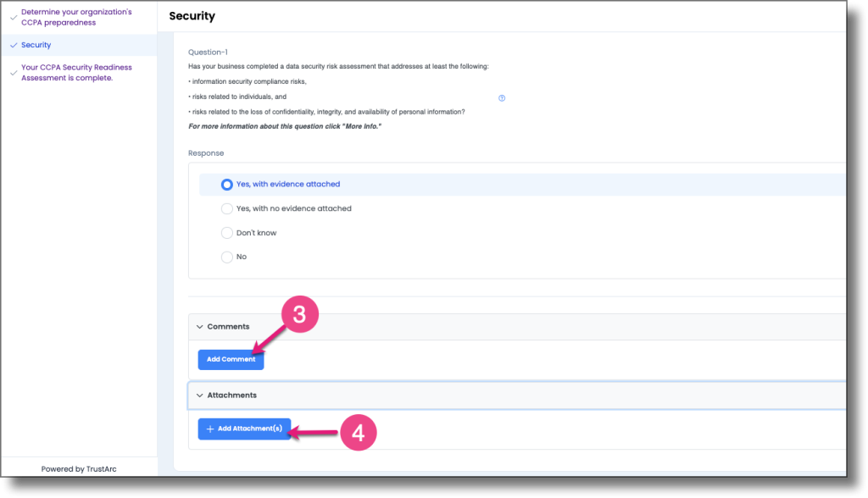Choose the 'Don't know' radio option
This screenshot has height=498, width=868.
pyautogui.click(x=226, y=233)
